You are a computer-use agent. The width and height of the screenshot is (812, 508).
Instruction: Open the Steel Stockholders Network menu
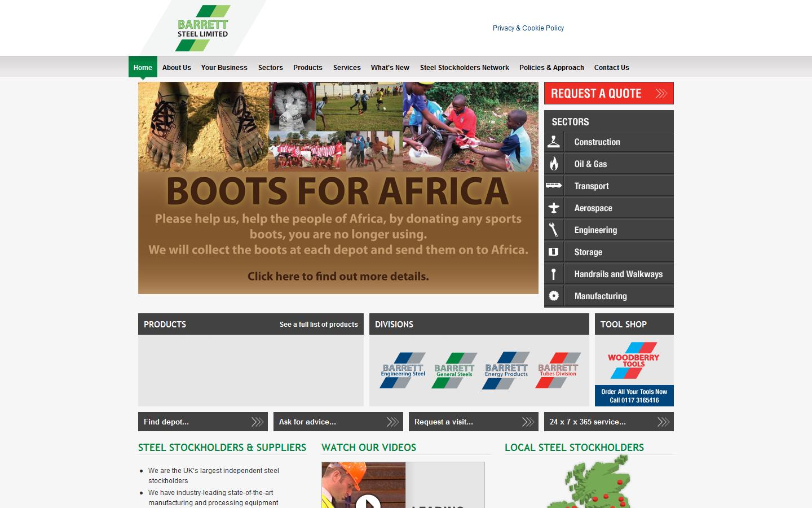point(464,67)
